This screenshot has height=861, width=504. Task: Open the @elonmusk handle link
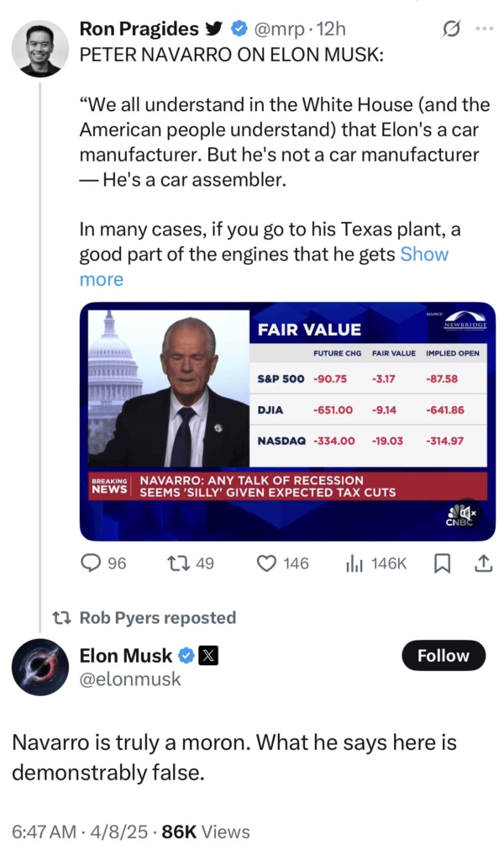point(129,679)
